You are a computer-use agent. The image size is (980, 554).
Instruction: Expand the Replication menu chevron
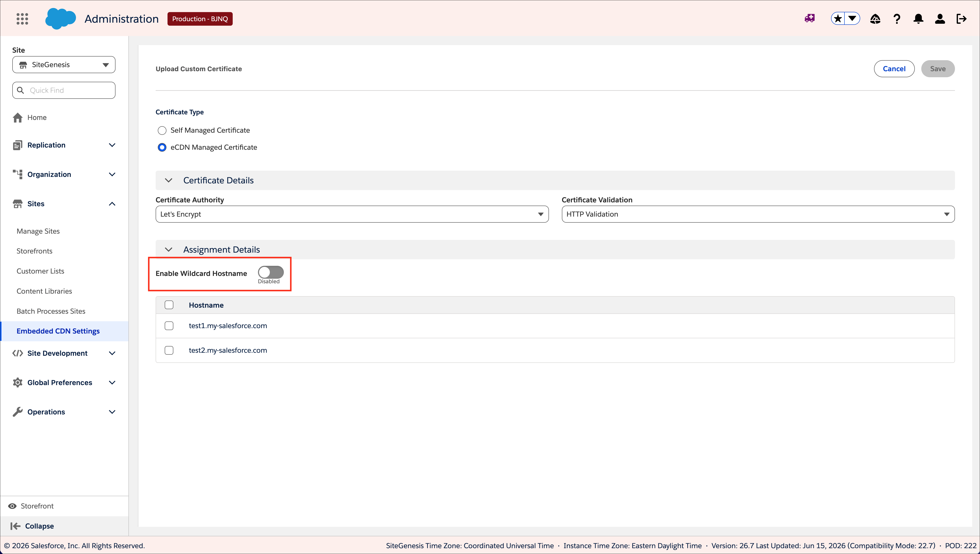tap(112, 145)
